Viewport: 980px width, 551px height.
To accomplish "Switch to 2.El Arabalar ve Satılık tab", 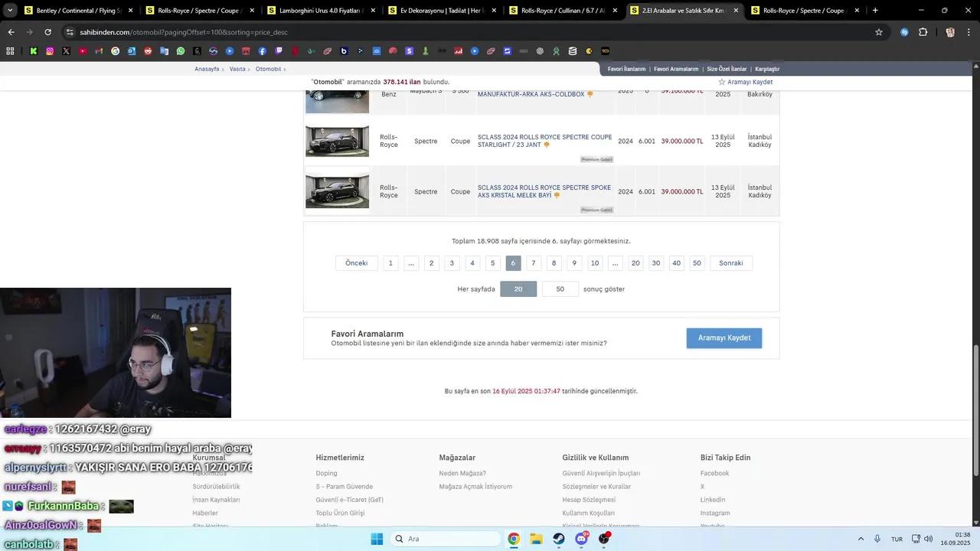I will coord(684,11).
